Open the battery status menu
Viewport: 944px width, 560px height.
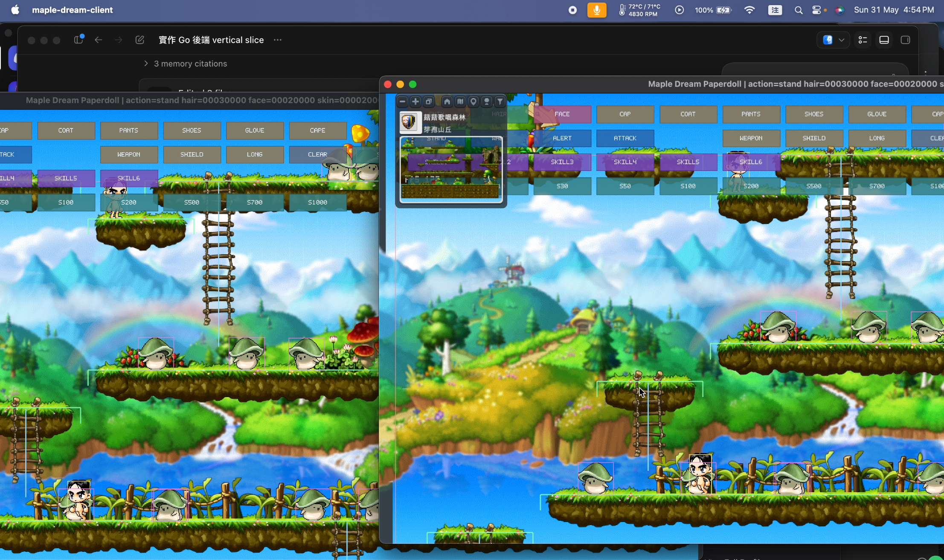pos(713,10)
